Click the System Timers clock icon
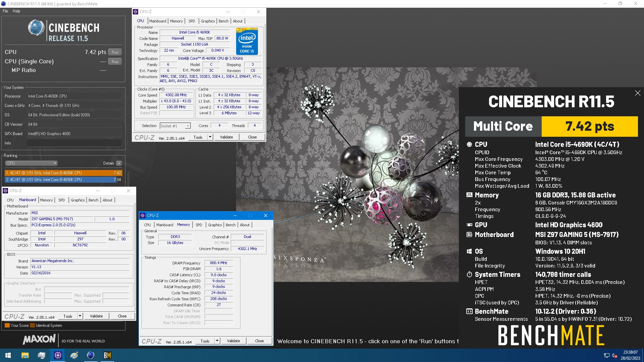The height and width of the screenshot is (362, 644). pyautogui.click(x=469, y=275)
